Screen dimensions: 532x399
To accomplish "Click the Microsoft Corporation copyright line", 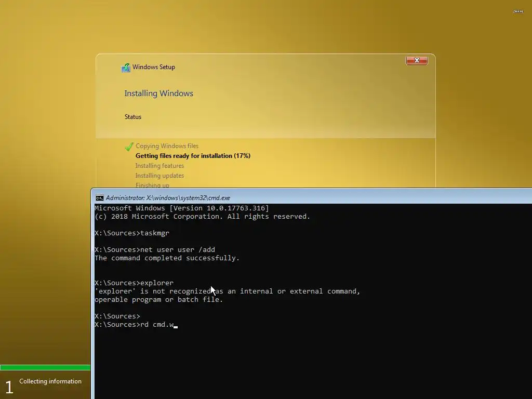I will click(202, 217).
